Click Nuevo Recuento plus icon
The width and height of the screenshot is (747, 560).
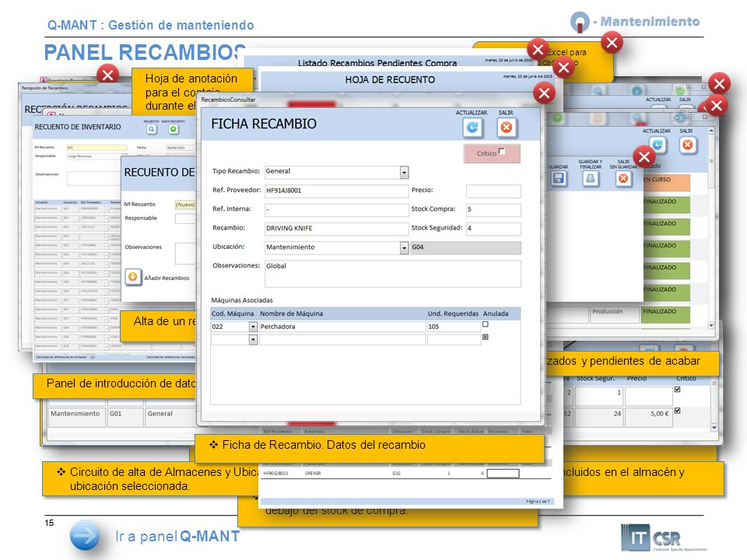(x=174, y=129)
